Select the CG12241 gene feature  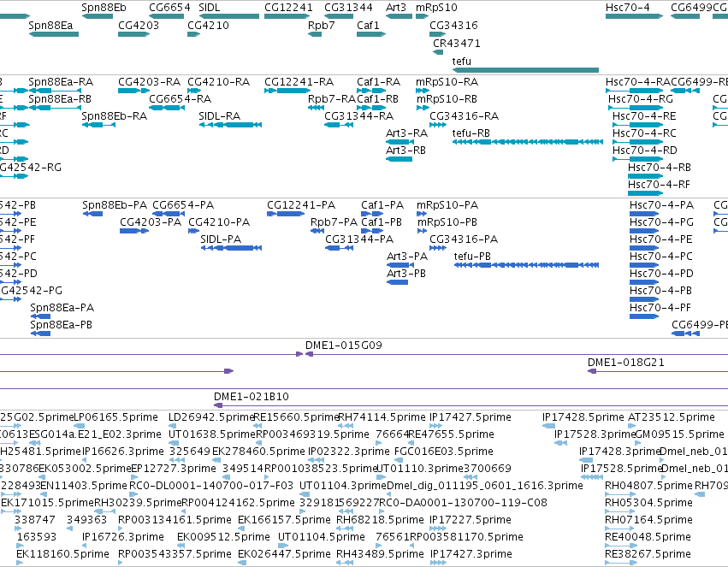tap(287, 16)
